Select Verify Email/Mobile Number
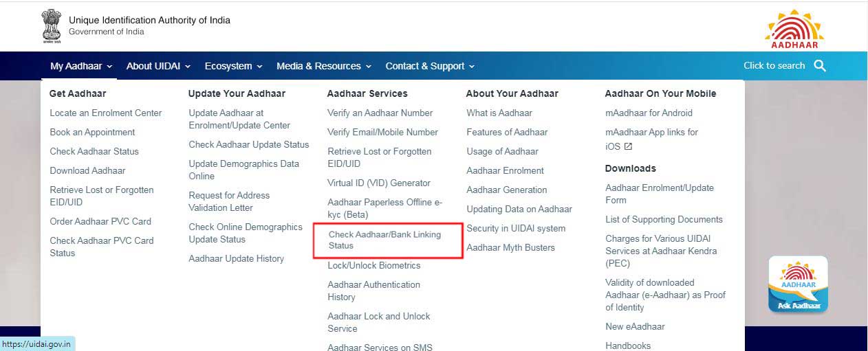The width and height of the screenshot is (868, 351). tap(382, 132)
